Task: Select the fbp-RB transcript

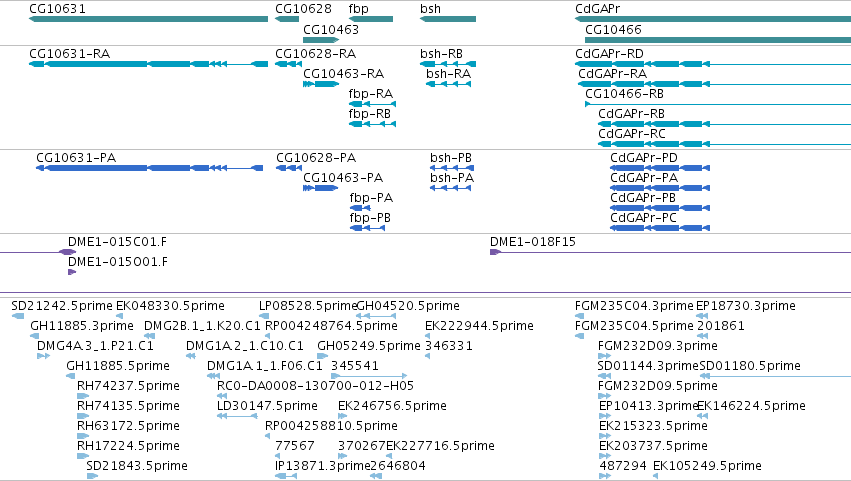Action: 372,124
